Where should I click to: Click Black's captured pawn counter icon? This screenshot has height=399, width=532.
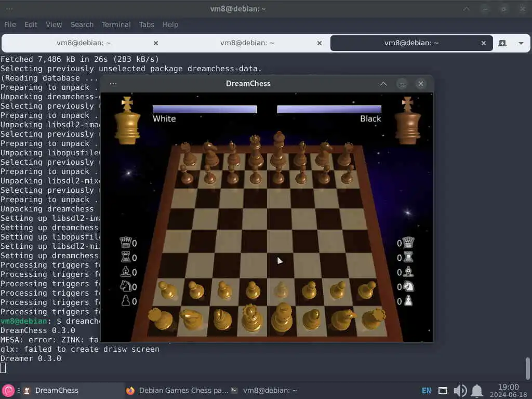pos(408,301)
